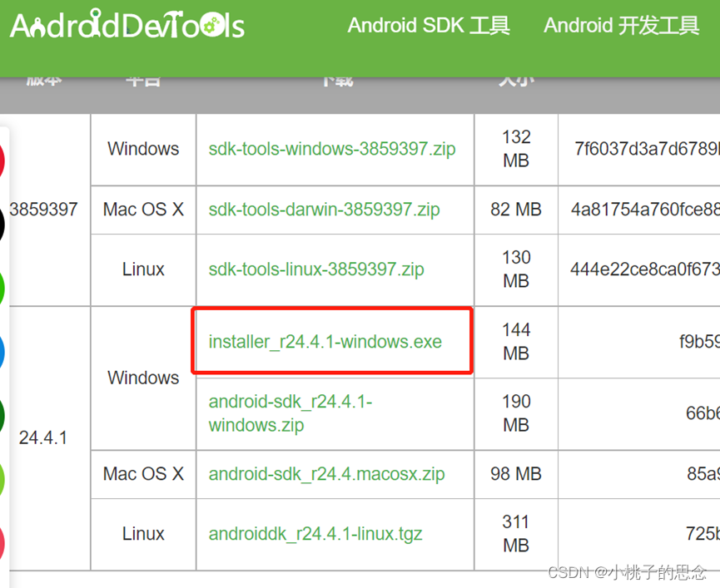Screen dimensions: 720x588
Task: Select the 130 MB size cell
Action: point(516,269)
